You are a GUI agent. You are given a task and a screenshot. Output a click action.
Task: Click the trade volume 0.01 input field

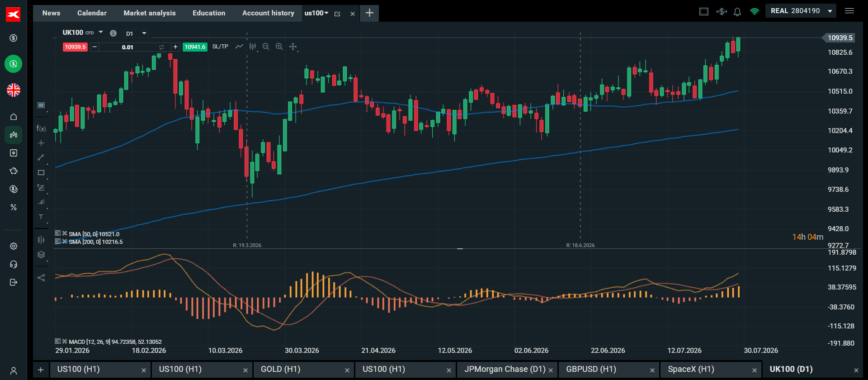[x=127, y=47]
